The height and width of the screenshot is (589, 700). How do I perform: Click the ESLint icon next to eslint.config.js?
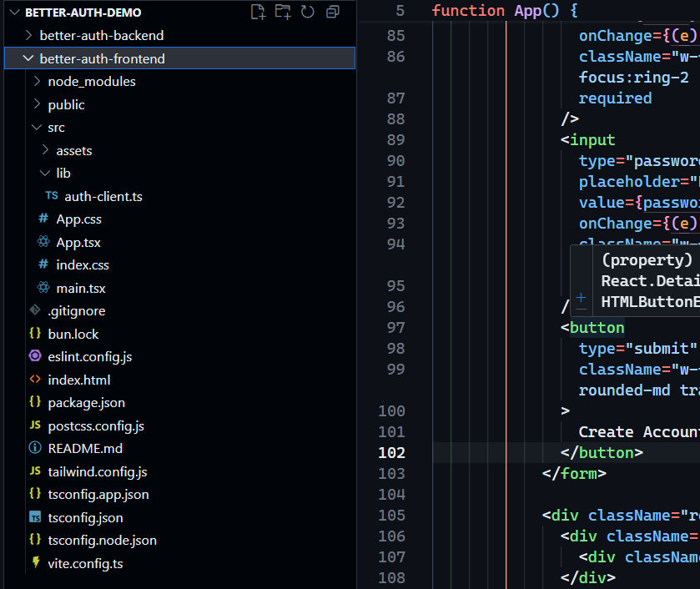pos(34,356)
